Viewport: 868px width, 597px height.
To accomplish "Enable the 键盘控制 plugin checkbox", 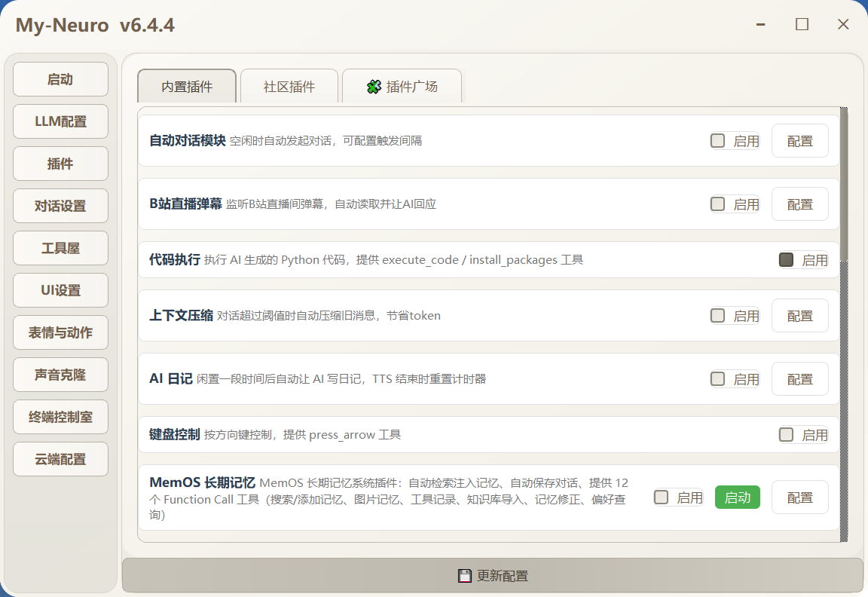I will tap(787, 435).
